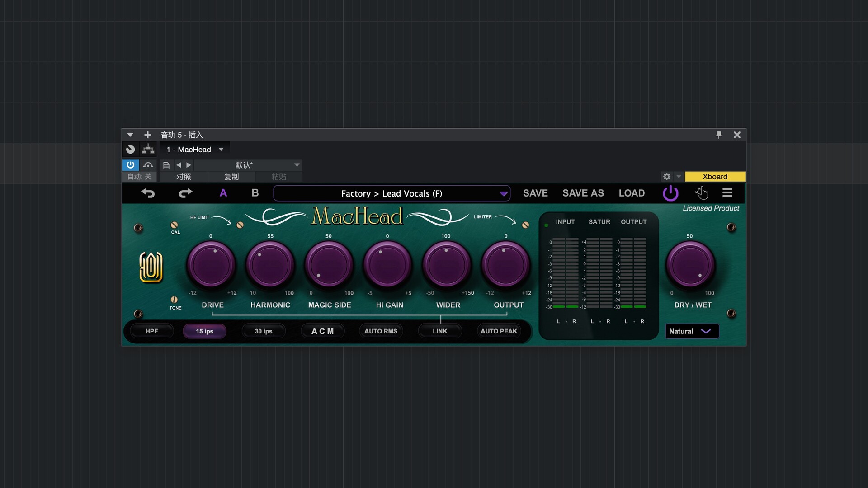
Task: Open the Factory Lead Vocals preset dropdown
Action: [x=392, y=193]
